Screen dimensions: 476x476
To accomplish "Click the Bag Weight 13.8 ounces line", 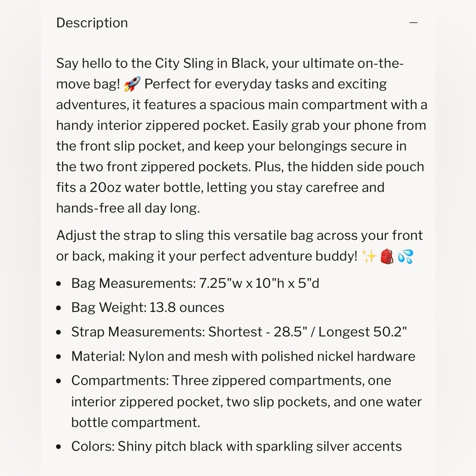I will click(x=148, y=307).
